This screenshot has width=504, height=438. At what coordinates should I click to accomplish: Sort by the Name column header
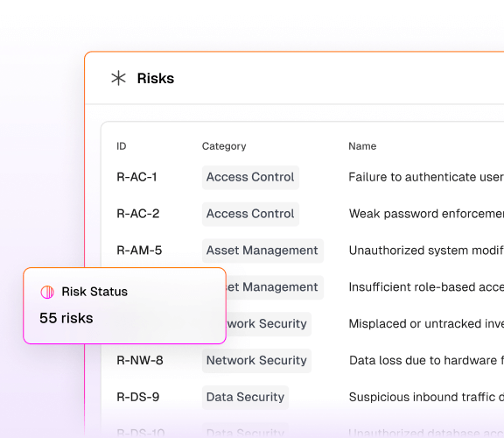pos(362,146)
